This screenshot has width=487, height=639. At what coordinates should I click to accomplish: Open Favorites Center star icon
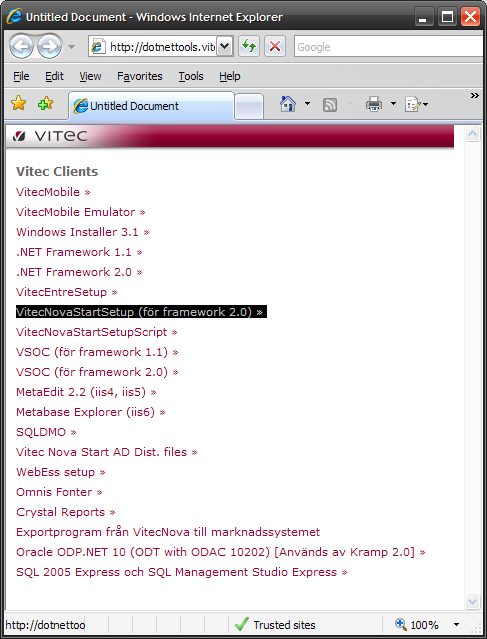tap(19, 103)
